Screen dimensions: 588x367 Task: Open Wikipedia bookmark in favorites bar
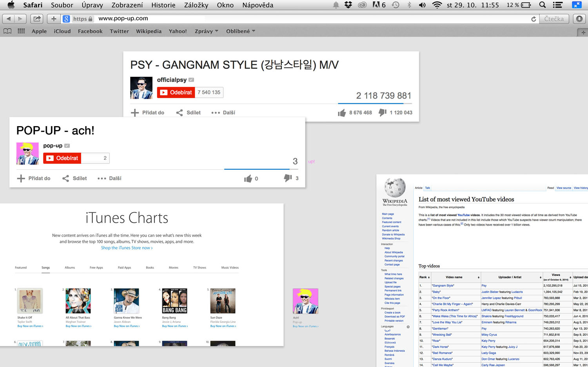point(149,31)
